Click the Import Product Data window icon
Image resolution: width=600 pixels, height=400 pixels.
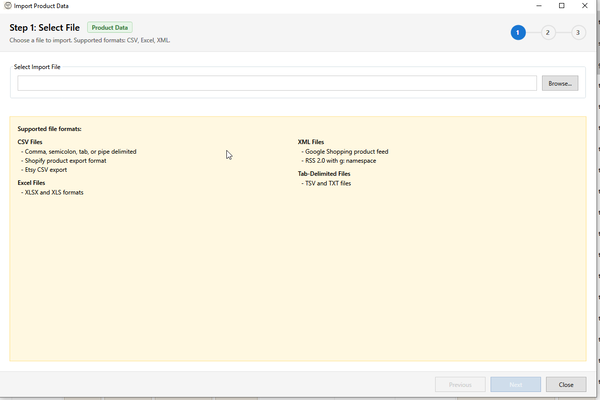[x=9, y=6]
